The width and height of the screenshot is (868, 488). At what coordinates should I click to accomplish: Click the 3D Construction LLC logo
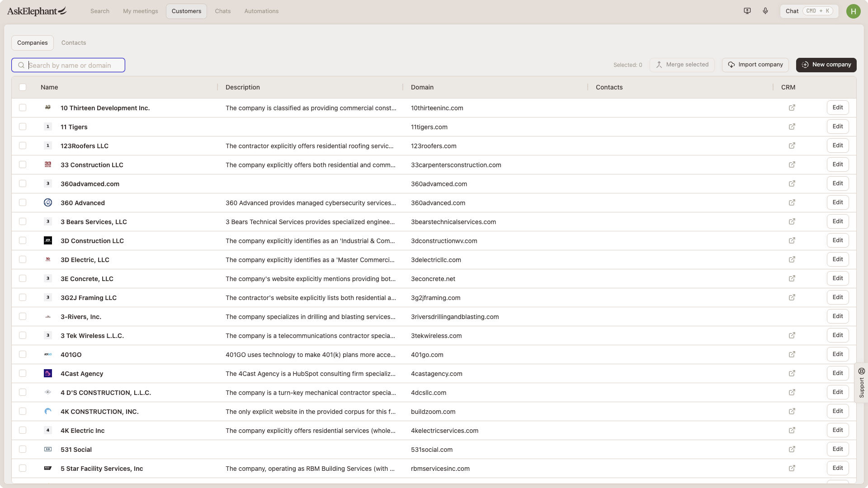click(x=48, y=240)
